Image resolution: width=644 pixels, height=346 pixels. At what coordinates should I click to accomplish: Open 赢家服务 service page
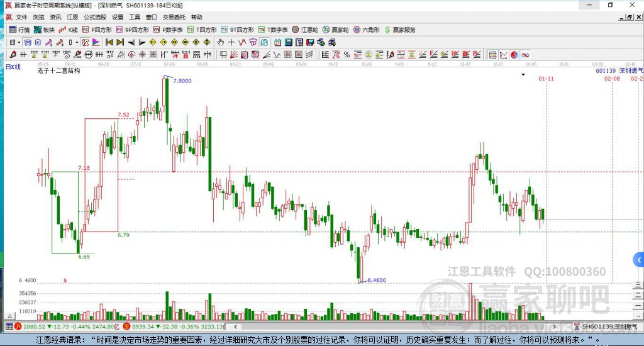click(401, 30)
